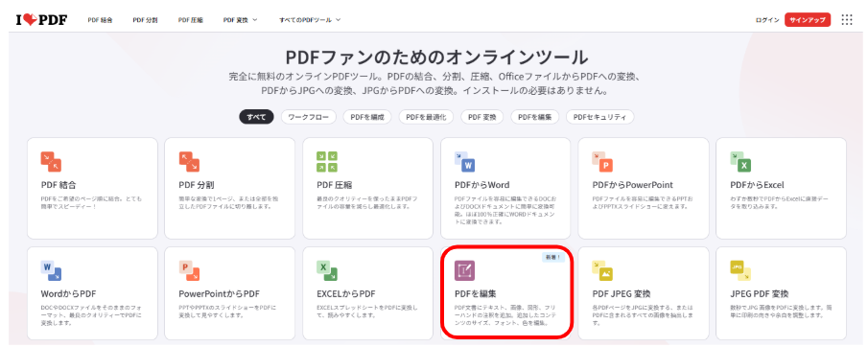The height and width of the screenshot is (347, 868).
Task: Open the WordからPDF tool card
Action: tap(92, 292)
